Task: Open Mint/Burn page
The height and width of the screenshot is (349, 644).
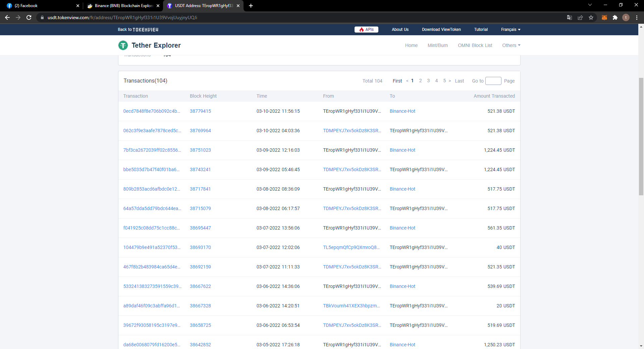Action: (438, 45)
